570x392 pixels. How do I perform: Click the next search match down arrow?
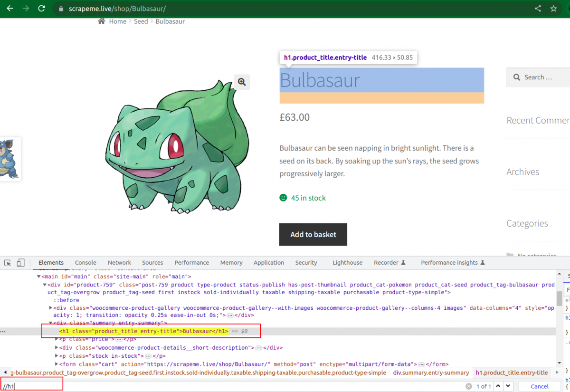pyautogui.click(x=507, y=386)
